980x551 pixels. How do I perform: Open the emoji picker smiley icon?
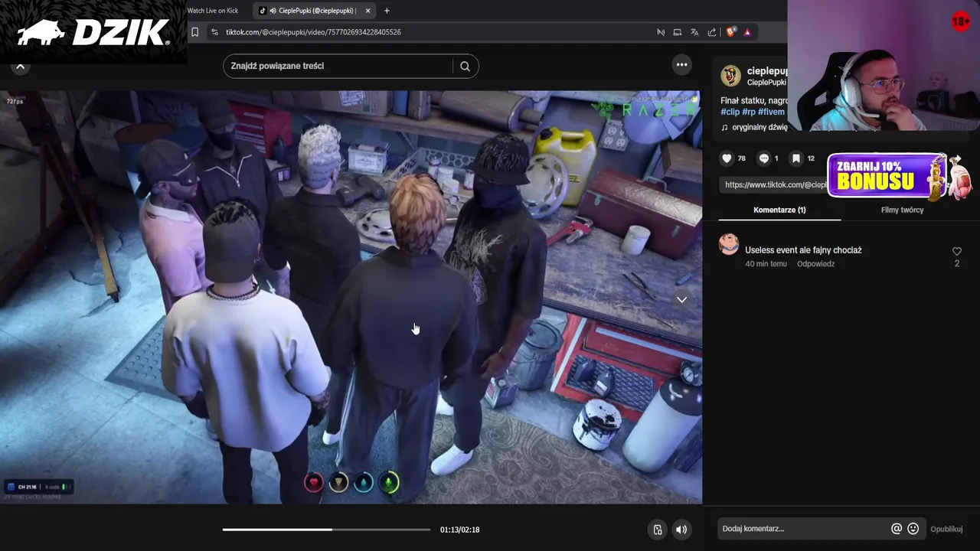[913, 529]
